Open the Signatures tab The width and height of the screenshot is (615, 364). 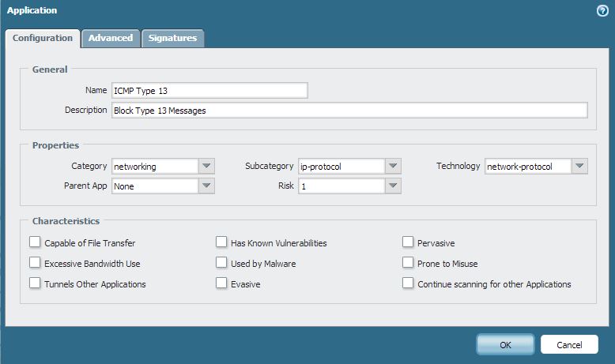(x=172, y=39)
